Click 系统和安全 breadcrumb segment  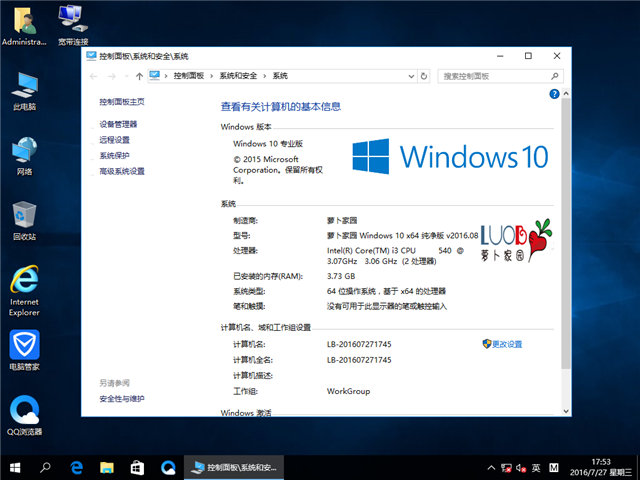(x=238, y=76)
